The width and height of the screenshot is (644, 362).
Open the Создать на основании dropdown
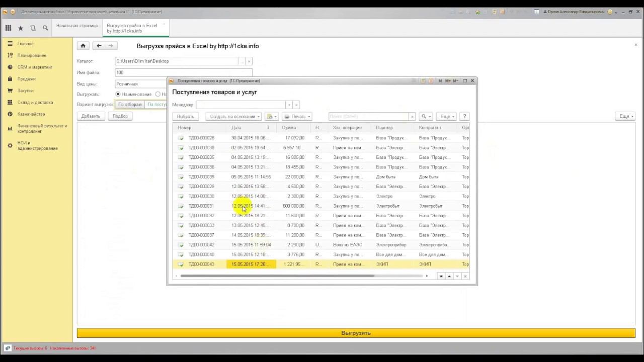coord(234,117)
